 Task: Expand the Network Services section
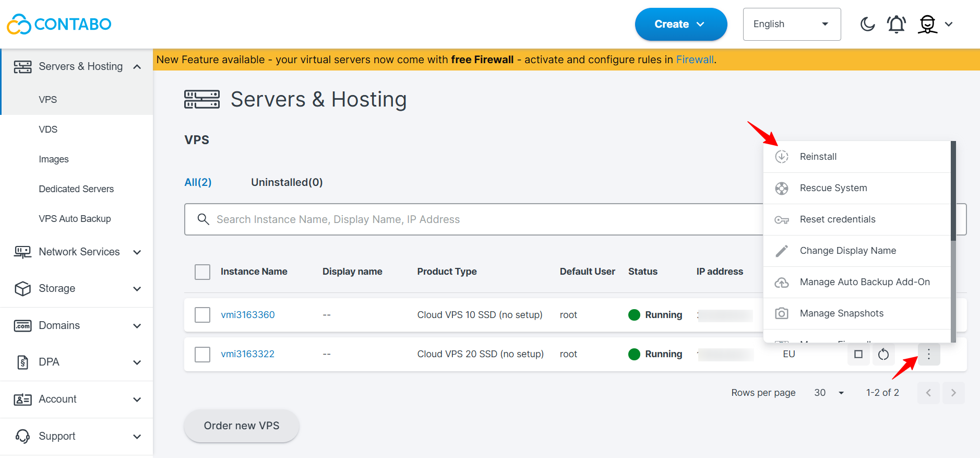click(137, 252)
